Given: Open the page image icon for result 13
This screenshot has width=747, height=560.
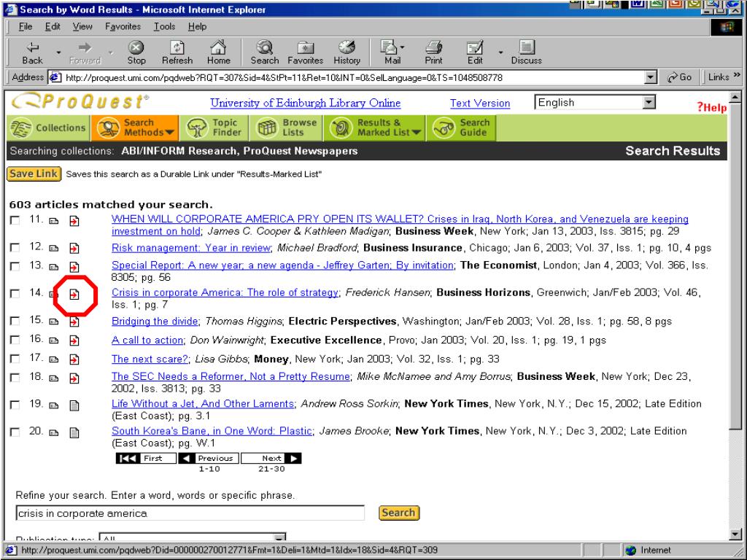Looking at the screenshot, I should 74,267.
